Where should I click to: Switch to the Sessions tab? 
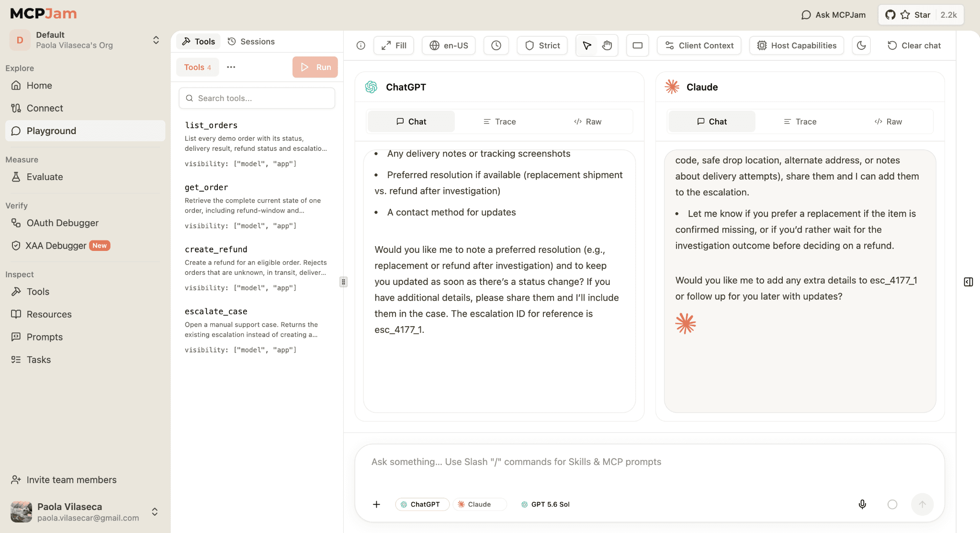pyautogui.click(x=251, y=42)
